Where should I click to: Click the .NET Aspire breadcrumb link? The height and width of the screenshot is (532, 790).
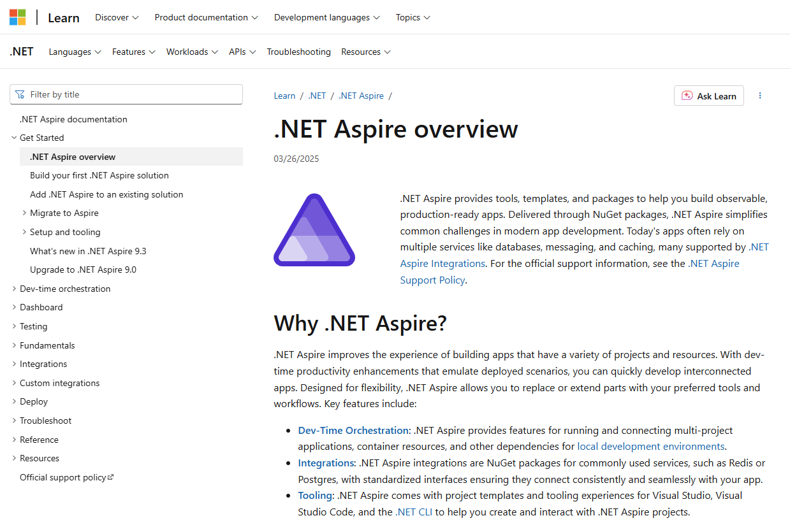[361, 96]
